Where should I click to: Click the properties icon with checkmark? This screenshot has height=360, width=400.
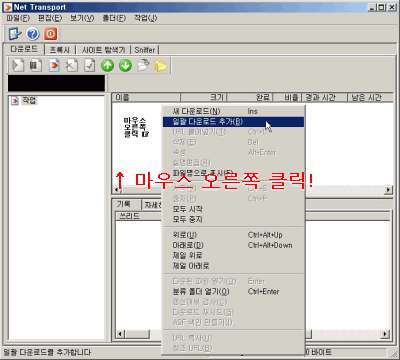click(90, 65)
